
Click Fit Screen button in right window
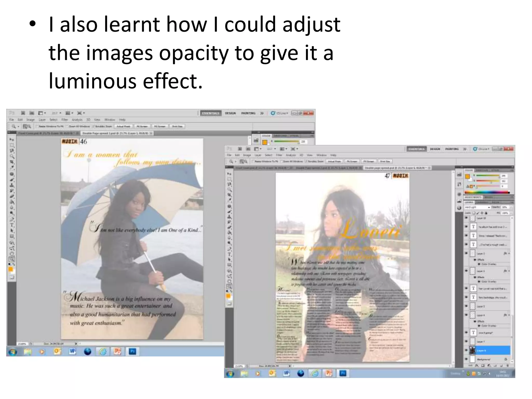[352, 161]
